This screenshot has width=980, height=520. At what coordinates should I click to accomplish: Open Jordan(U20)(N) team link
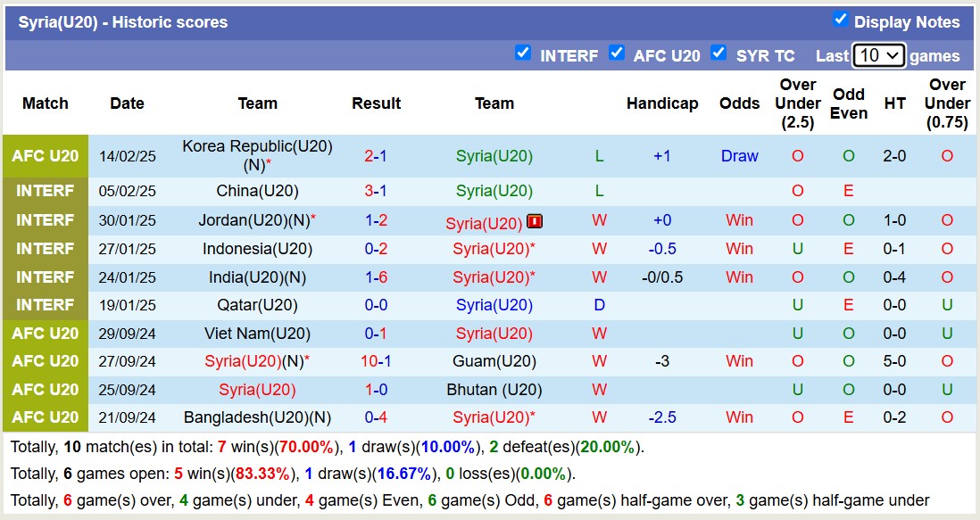[x=253, y=220]
